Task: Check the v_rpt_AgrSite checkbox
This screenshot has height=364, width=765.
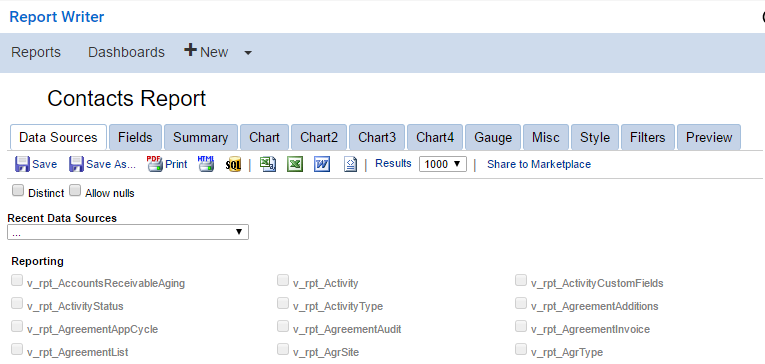Action: [282, 349]
